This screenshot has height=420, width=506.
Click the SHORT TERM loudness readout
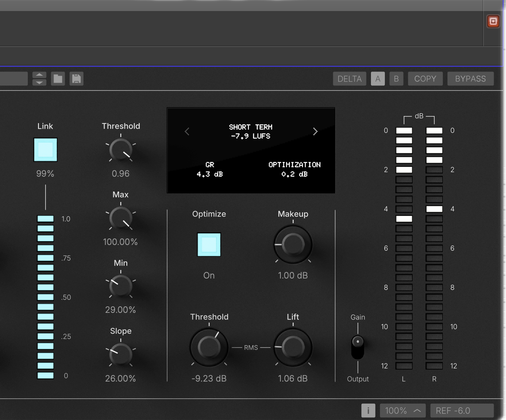251,132
